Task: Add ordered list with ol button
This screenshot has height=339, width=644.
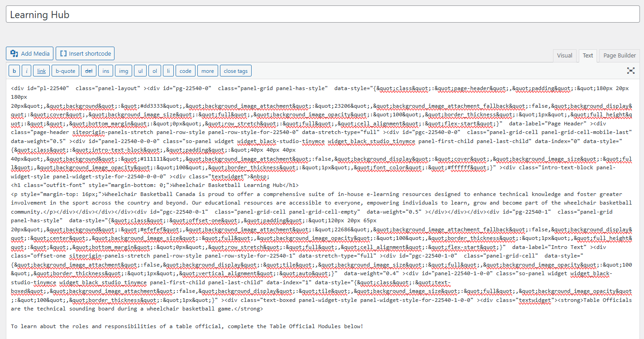Action: click(154, 71)
